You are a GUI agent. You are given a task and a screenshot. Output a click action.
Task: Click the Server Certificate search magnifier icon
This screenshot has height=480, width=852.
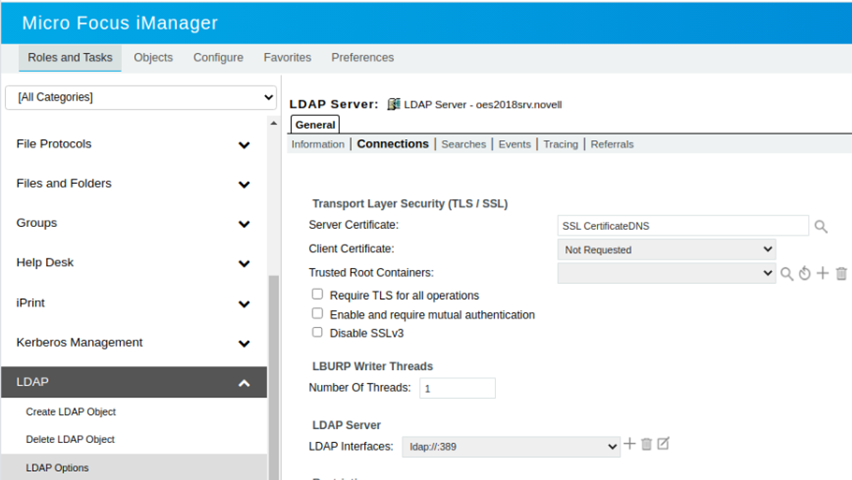click(x=821, y=227)
